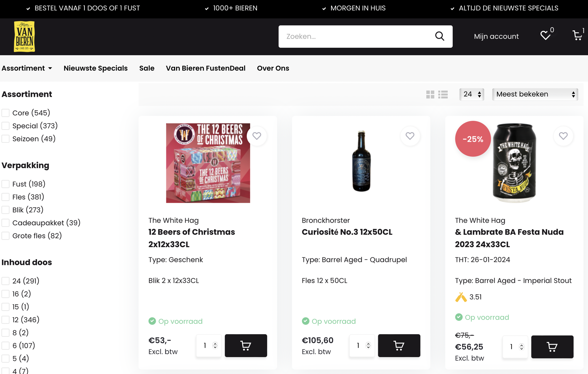Viewport: 588px width, 374px height.
Task: Check the Core assortment filter
Action: click(6, 113)
